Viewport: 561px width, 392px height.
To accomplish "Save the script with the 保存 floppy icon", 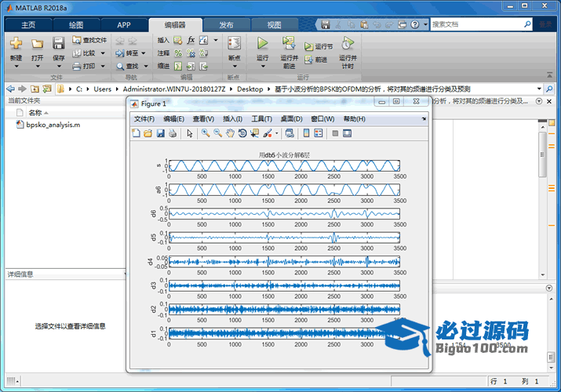I will click(58, 43).
